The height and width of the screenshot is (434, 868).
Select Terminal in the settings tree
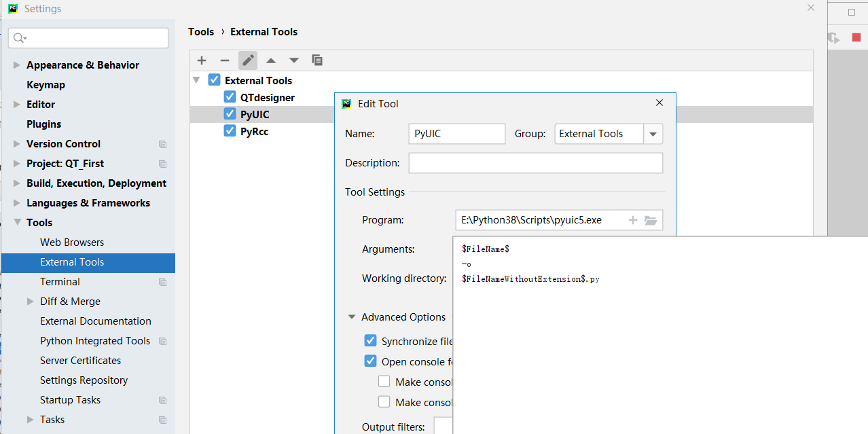tap(60, 282)
